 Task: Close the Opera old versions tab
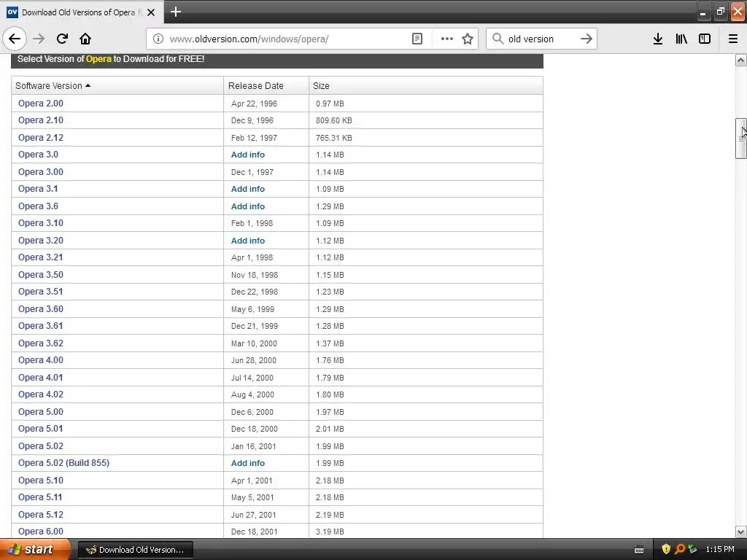[x=151, y=12]
